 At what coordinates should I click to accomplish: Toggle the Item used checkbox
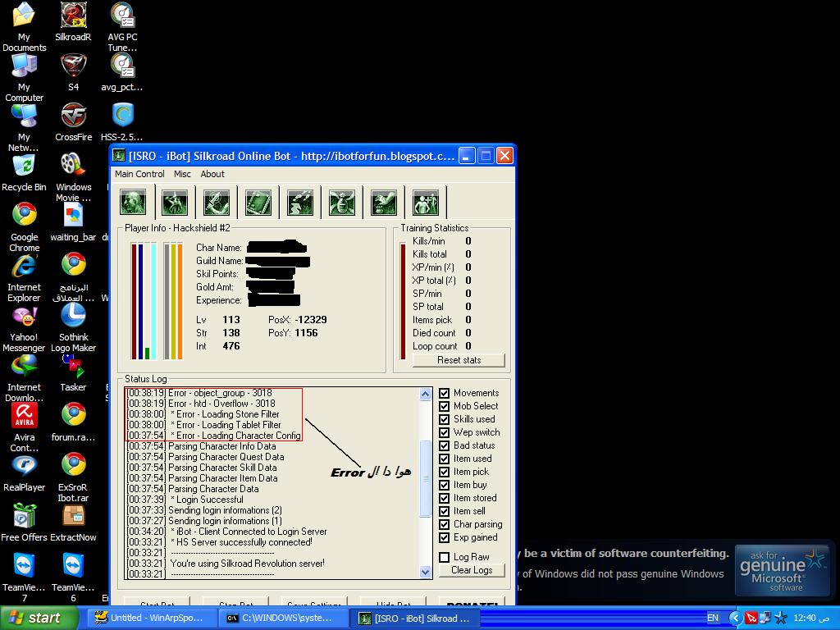pyautogui.click(x=444, y=459)
